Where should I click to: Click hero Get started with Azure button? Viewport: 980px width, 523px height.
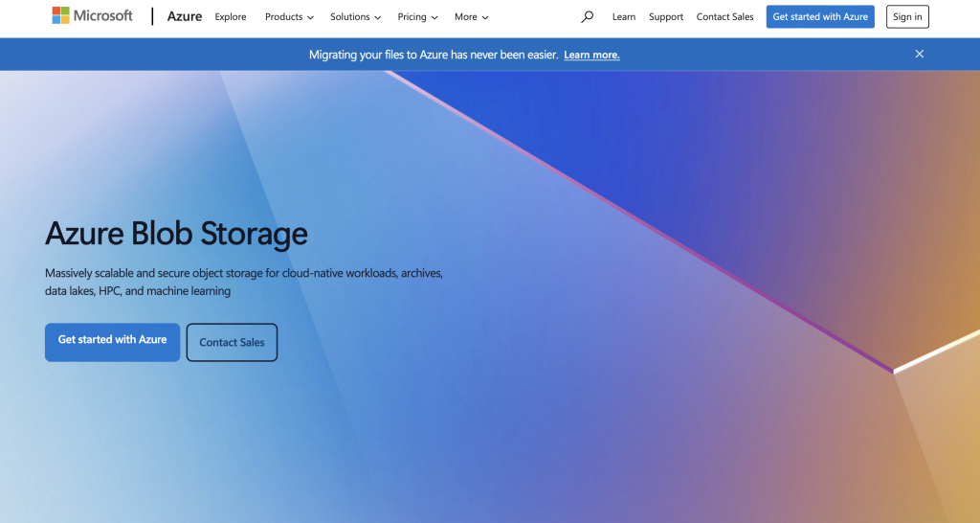tap(113, 342)
